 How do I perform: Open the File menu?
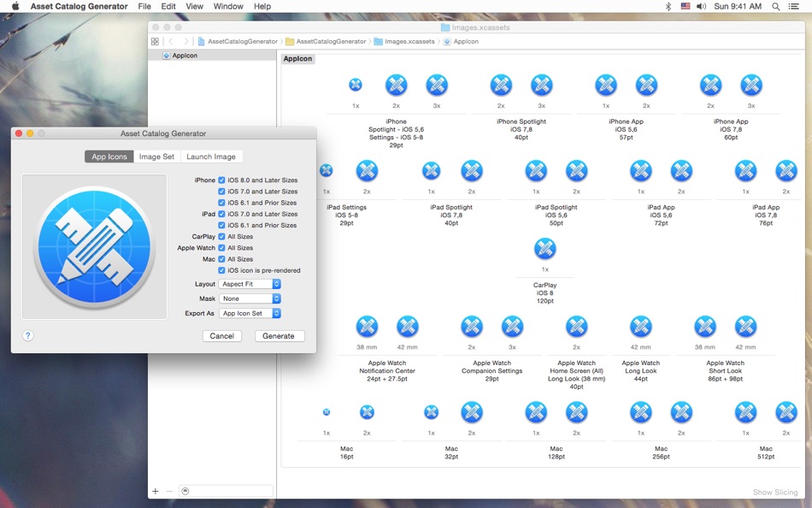144,6
